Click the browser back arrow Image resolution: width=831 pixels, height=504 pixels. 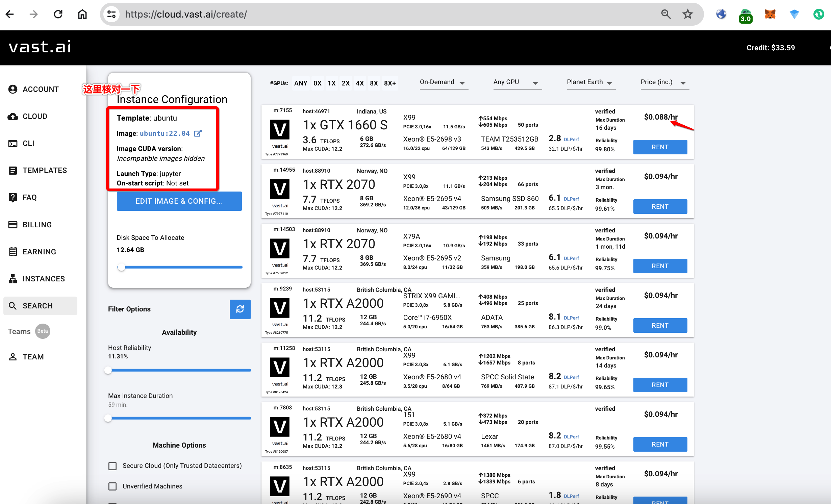[10, 14]
